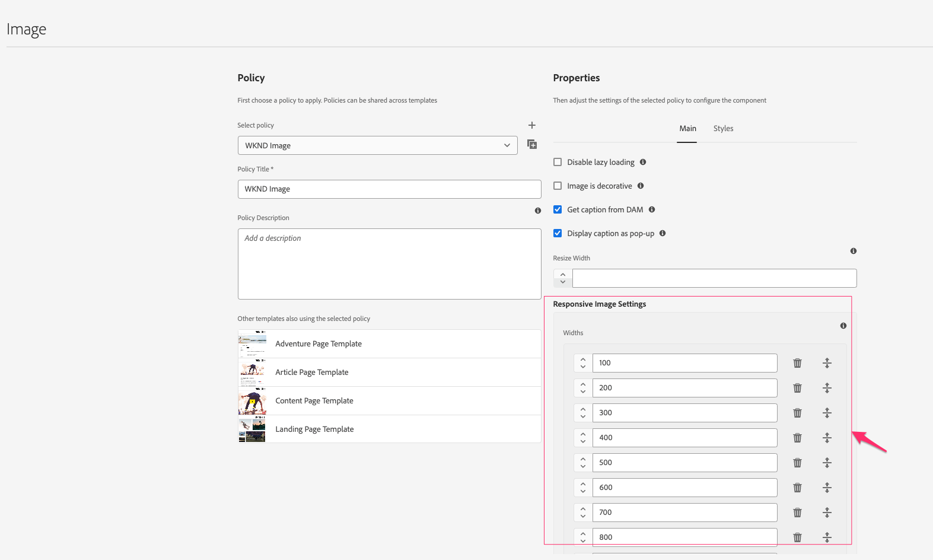Open Landing Page Template entry
The image size is (933, 560).
click(x=389, y=429)
